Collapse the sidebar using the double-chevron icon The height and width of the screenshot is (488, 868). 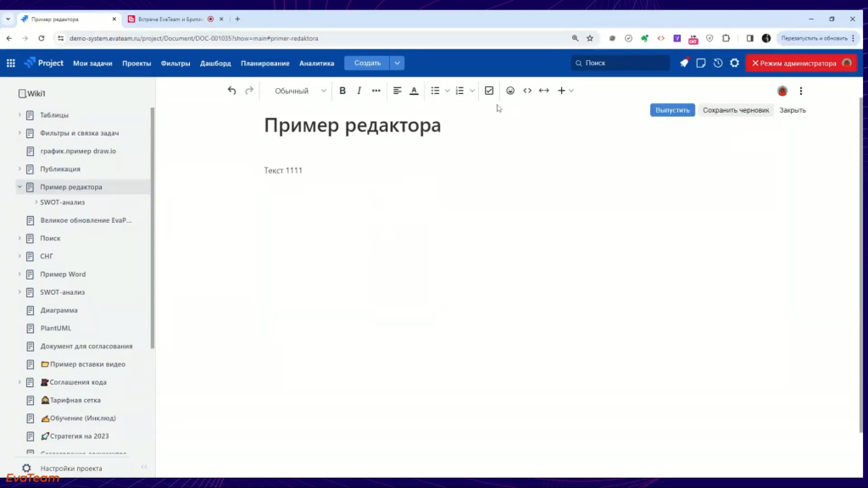(x=144, y=468)
